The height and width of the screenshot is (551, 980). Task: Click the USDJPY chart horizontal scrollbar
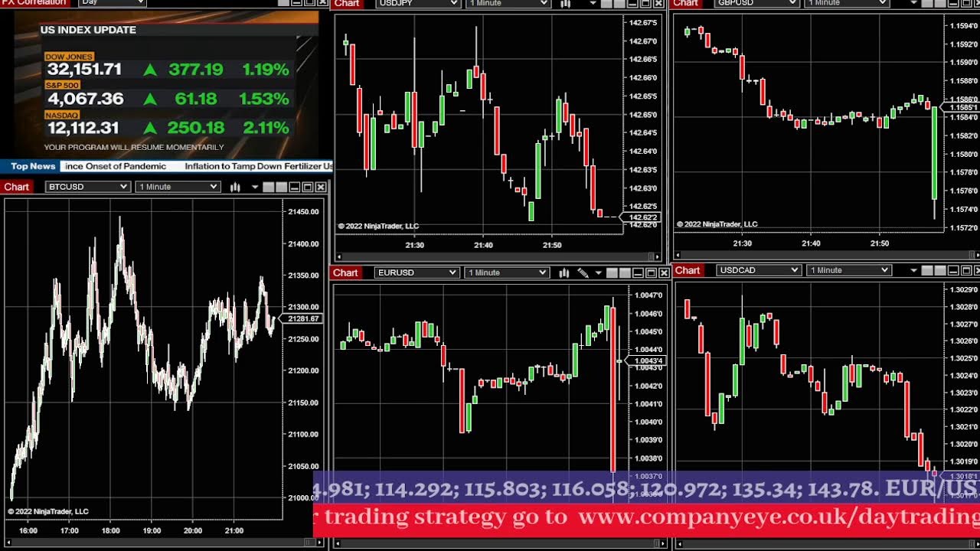498,256
